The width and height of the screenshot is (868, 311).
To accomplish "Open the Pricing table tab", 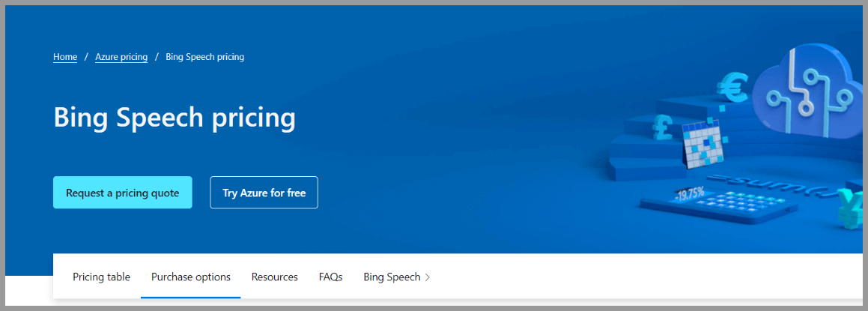I will tap(101, 277).
